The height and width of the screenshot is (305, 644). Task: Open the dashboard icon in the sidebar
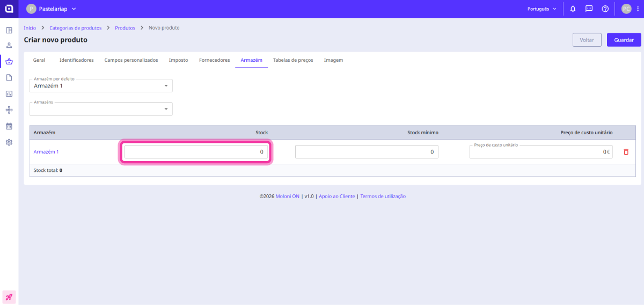point(9,30)
